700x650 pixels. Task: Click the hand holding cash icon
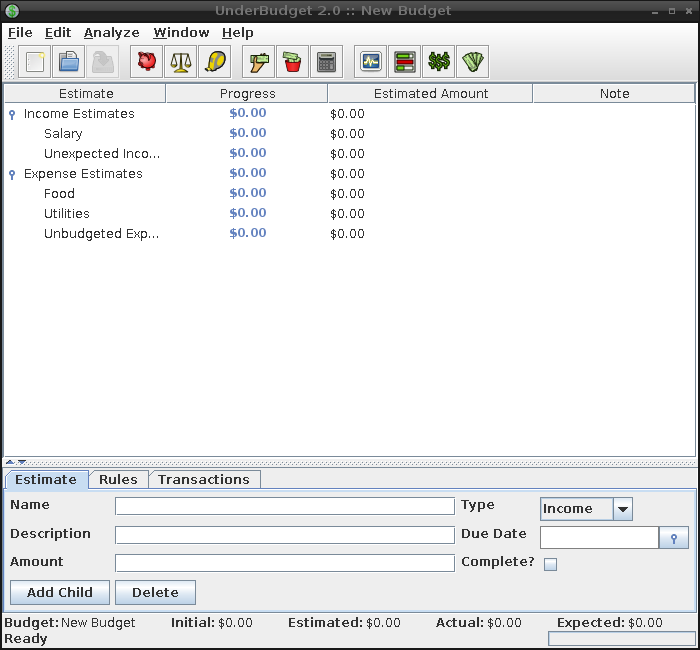point(258,62)
